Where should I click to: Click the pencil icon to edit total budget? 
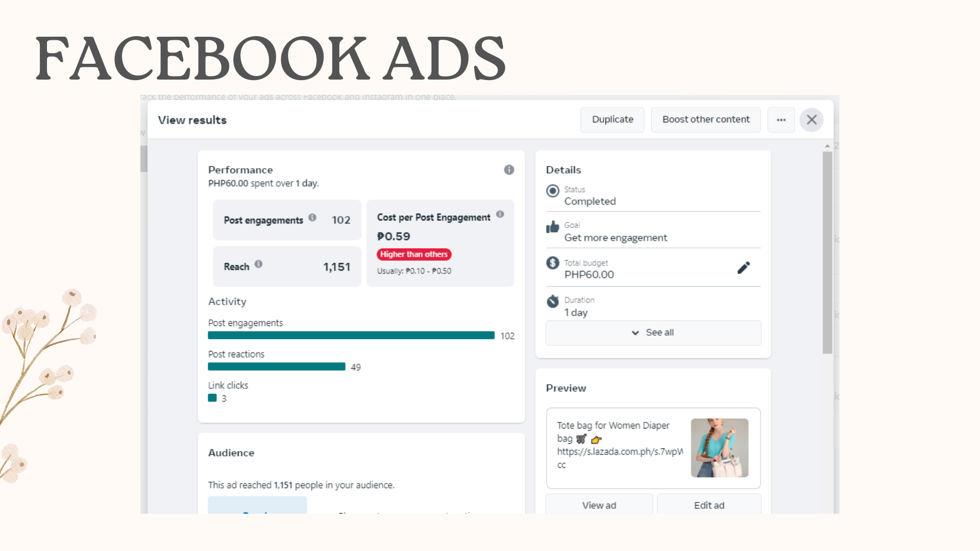point(744,268)
